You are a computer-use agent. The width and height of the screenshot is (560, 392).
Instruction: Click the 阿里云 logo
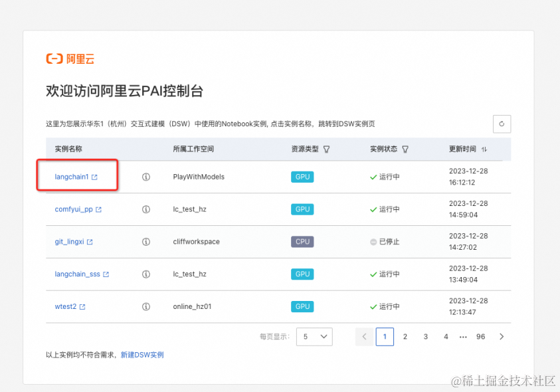coord(70,58)
